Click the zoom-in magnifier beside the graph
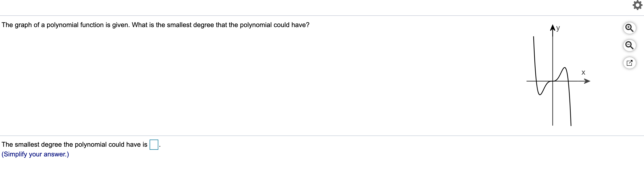The image size is (644, 183). click(630, 28)
